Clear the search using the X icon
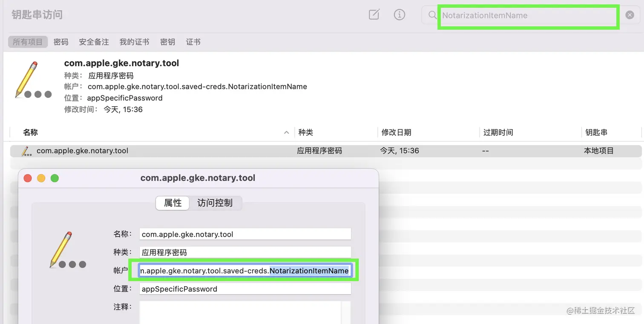Image resolution: width=644 pixels, height=324 pixels. (x=629, y=14)
